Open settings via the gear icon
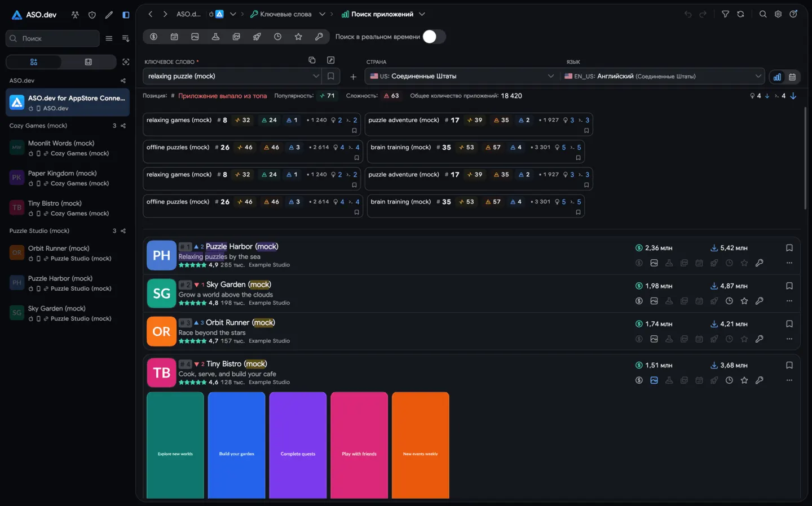This screenshot has width=812, height=506. click(778, 14)
